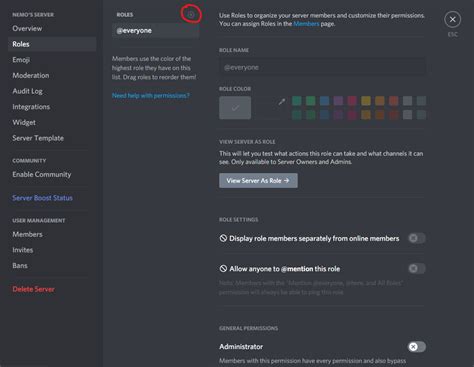The width and height of the screenshot is (474, 367).
Task: Click View Server As Role button
Action: click(x=258, y=180)
